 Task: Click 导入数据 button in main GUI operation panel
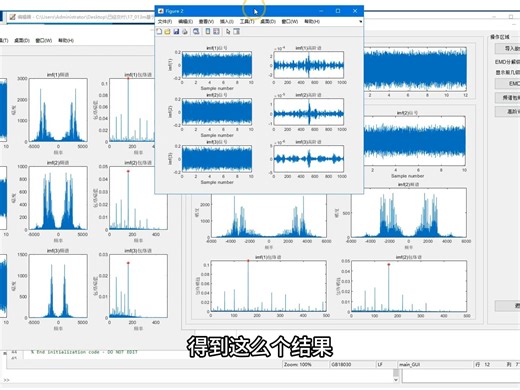pos(507,49)
